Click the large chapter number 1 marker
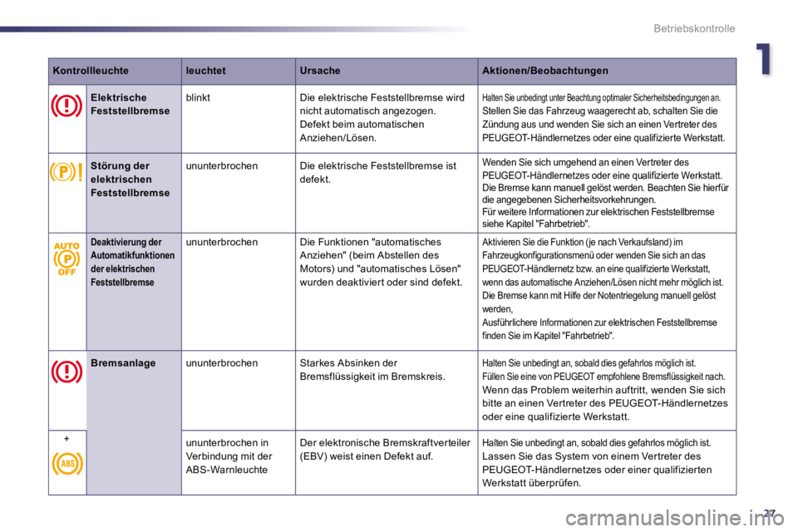798x532 pixels. pyautogui.click(x=763, y=59)
